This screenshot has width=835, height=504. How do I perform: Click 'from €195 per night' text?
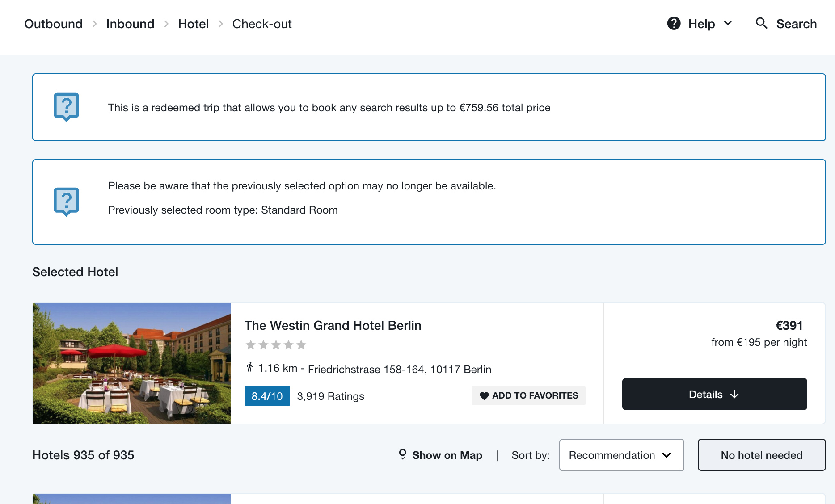759,342
